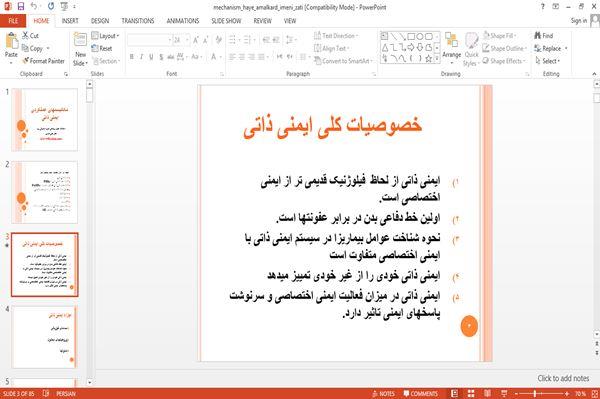Select slide 2 thumbnail
The image size is (600, 399).
[x=45, y=192]
